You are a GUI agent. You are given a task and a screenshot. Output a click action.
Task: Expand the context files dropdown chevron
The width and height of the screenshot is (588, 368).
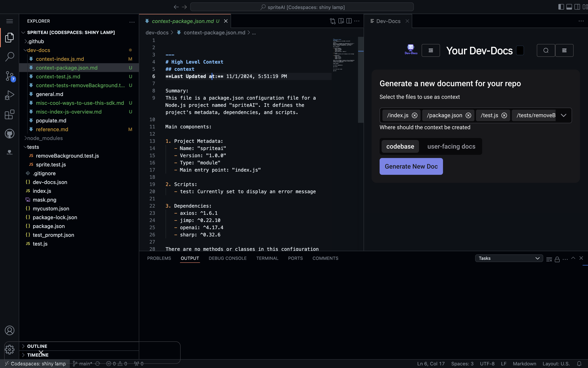[x=563, y=115]
